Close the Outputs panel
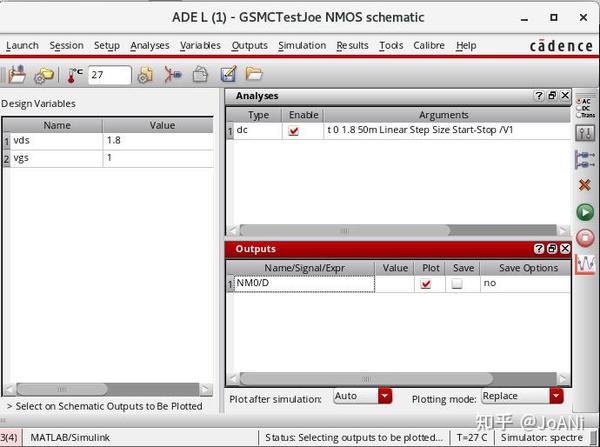 tap(565, 249)
